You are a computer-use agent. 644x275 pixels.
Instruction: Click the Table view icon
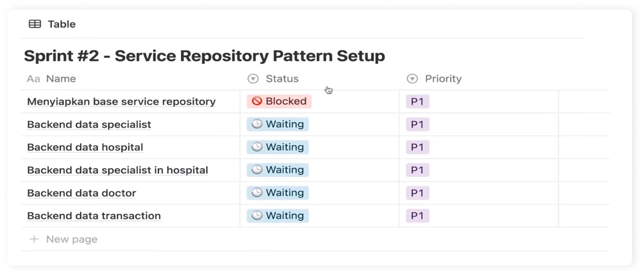(x=35, y=24)
